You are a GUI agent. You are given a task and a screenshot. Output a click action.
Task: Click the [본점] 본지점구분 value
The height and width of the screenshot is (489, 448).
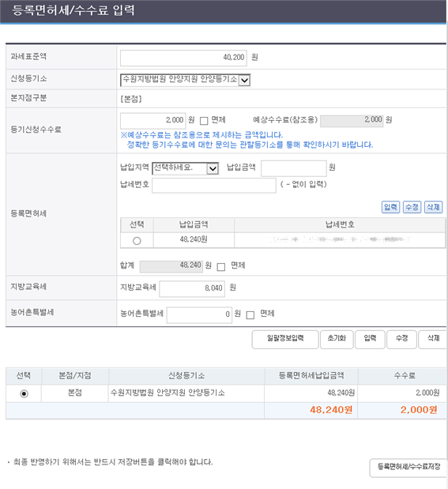point(131,100)
